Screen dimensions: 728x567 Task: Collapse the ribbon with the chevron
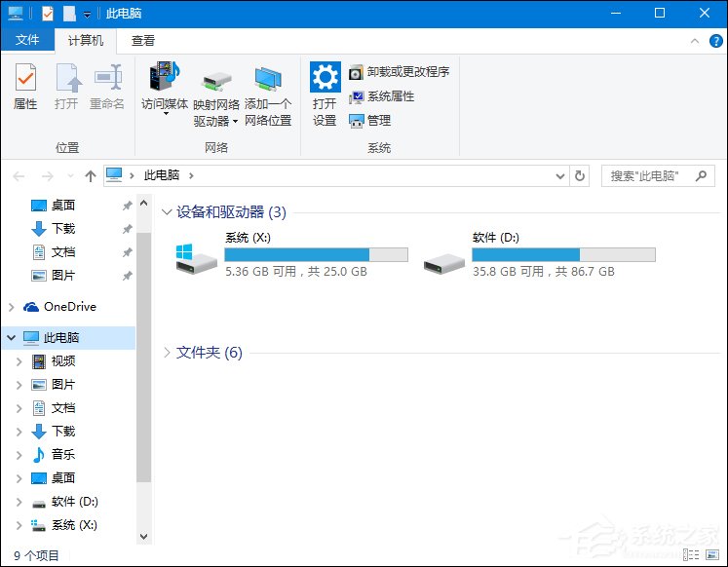[695, 41]
